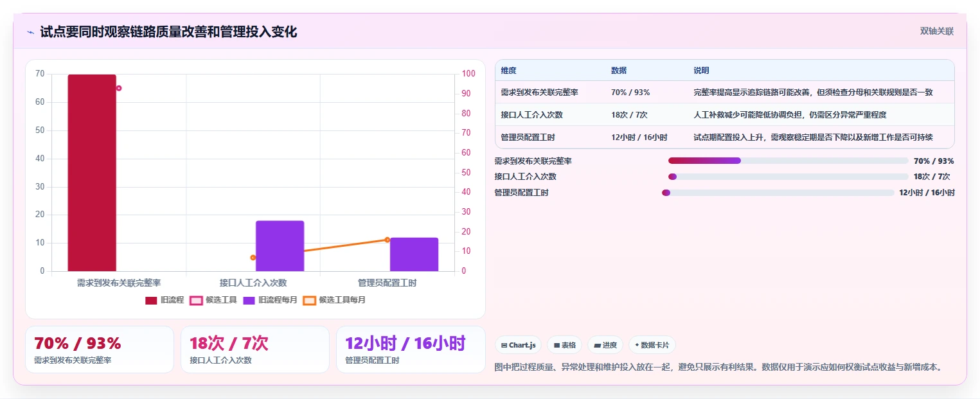Viewport: 980px width, 399px height.
Task: Toggle the 旧流程每月 legend item
Action: click(x=271, y=300)
